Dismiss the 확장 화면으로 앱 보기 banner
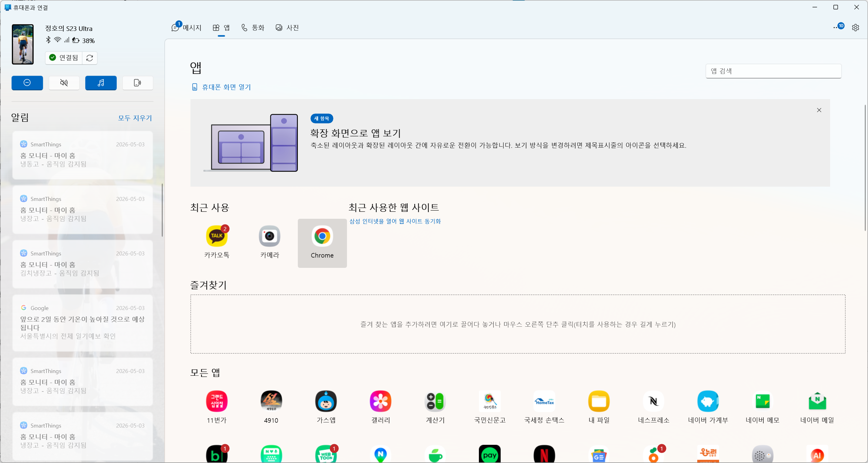The width and height of the screenshot is (868, 463). pos(819,110)
